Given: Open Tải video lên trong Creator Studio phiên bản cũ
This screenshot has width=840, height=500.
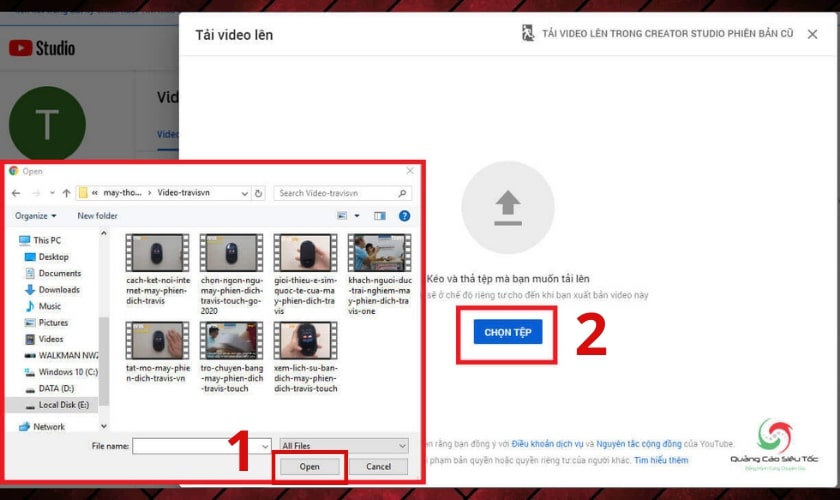Looking at the screenshot, I should click(x=667, y=34).
